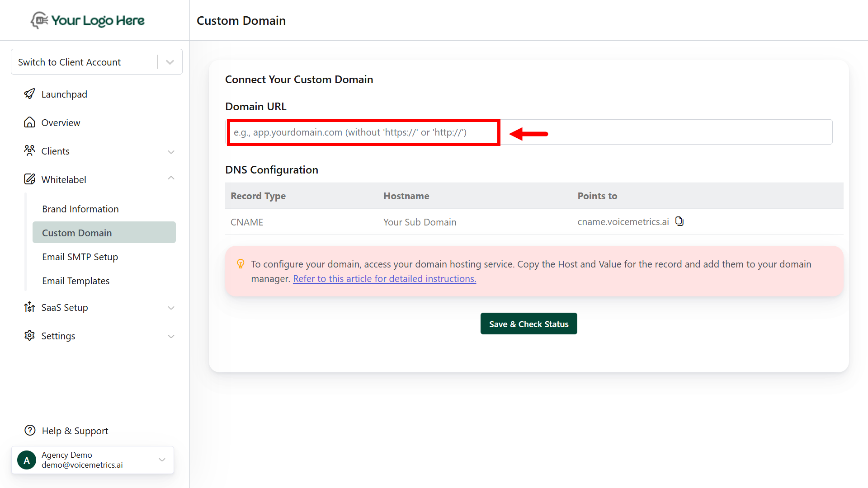868x488 pixels.
Task: Click the Agency Demo avatar circle
Action: point(26,460)
